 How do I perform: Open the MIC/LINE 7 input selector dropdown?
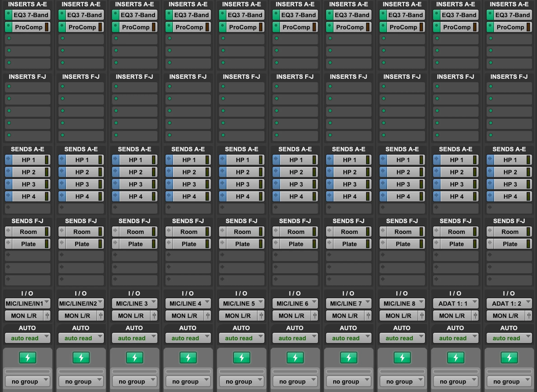[348, 303]
